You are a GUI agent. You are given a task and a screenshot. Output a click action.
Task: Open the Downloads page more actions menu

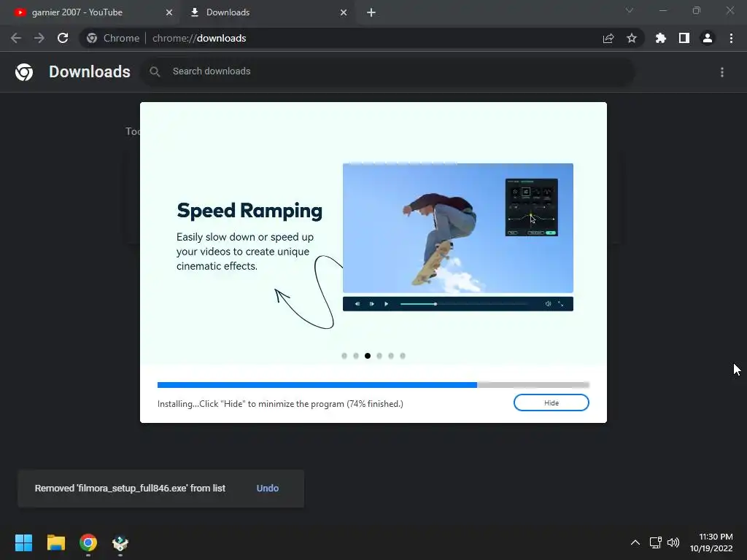pyautogui.click(x=722, y=72)
